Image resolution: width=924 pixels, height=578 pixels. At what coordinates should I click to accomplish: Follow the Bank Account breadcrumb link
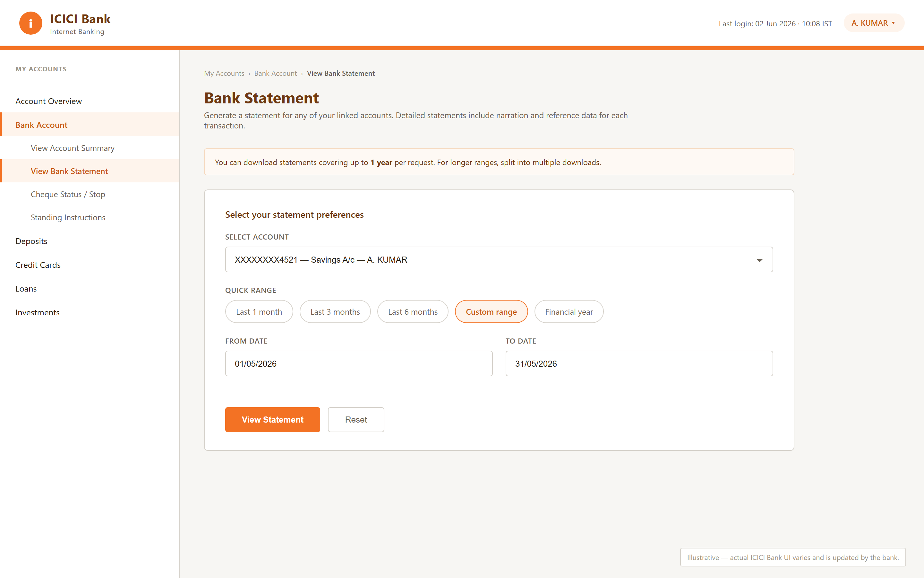coord(275,74)
